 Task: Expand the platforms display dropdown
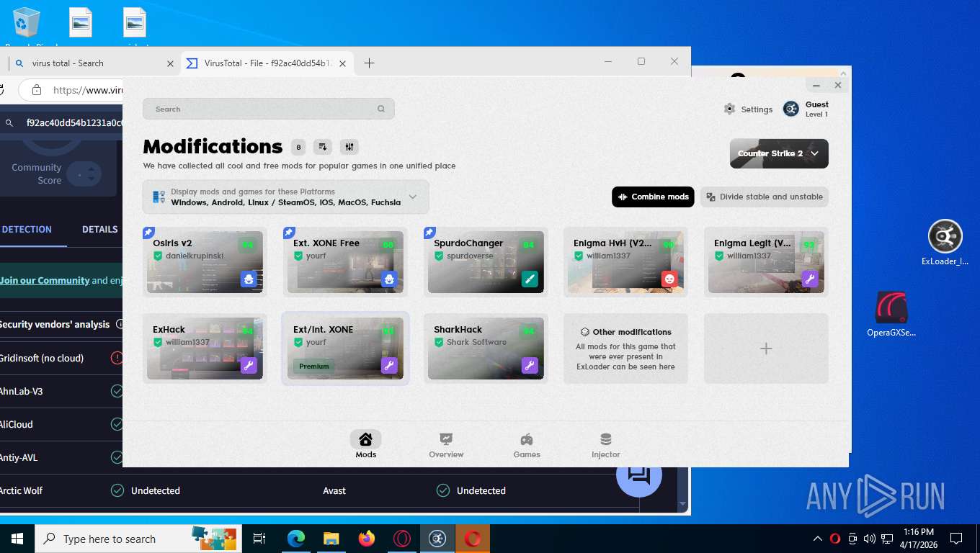286,197
